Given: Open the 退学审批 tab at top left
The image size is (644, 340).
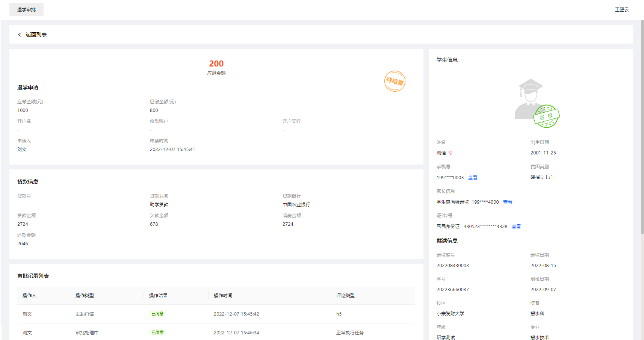Looking at the screenshot, I should (26, 9).
